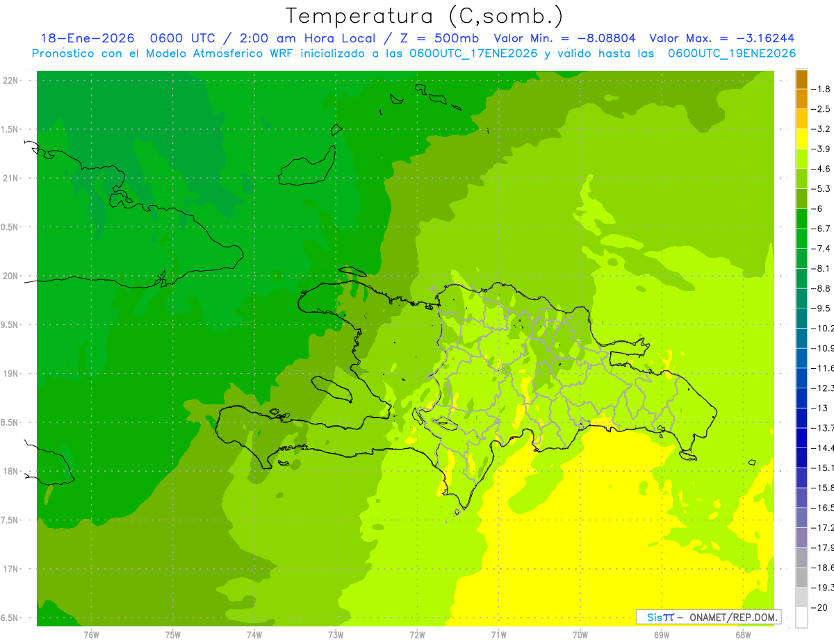The width and height of the screenshot is (834, 644).
Task: Click the dark blue swatch between -13.7 and -14.4
Action: click(x=801, y=438)
